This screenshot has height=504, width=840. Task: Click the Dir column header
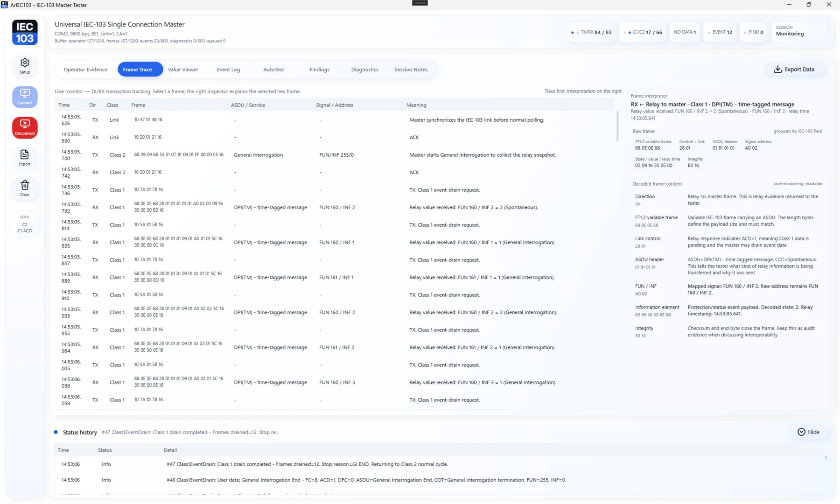click(92, 105)
